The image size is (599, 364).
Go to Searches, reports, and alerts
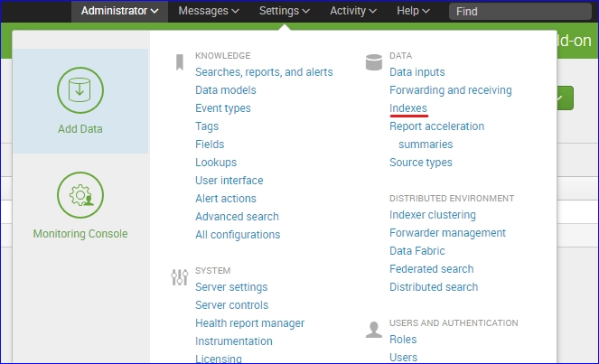coord(264,72)
